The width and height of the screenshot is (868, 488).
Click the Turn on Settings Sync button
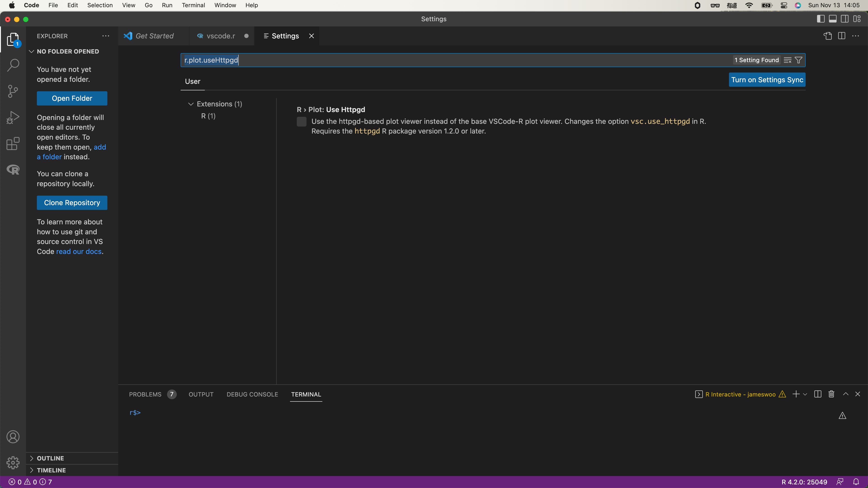click(x=767, y=80)
